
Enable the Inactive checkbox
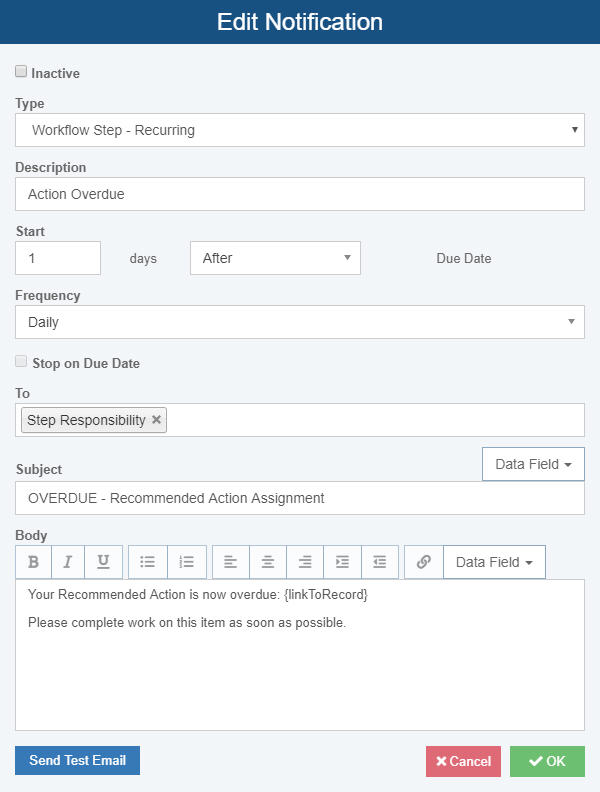coord(21,72)
